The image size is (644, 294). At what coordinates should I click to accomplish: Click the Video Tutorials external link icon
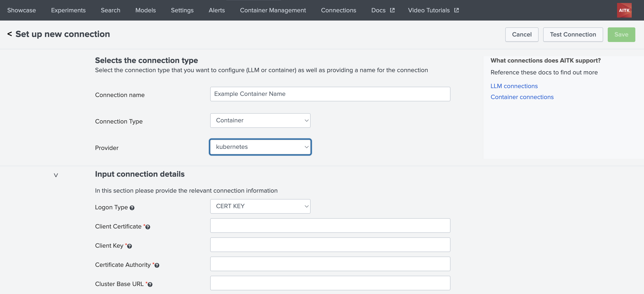(456, 10)
